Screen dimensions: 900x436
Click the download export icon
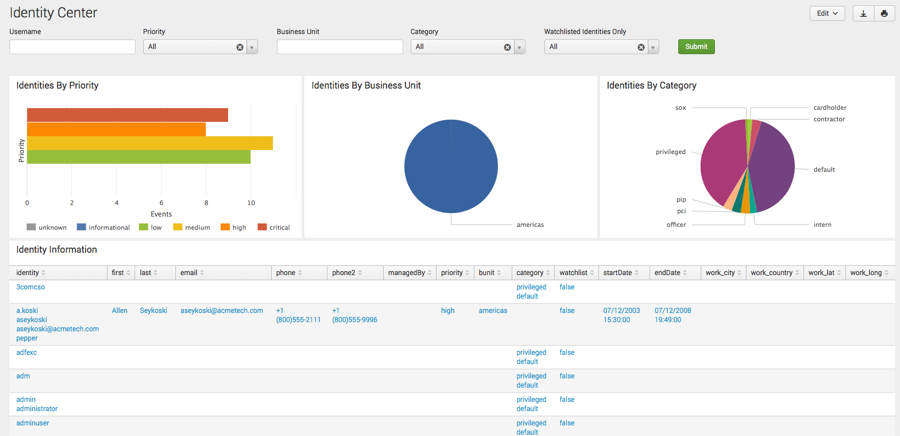click(863, 14)
